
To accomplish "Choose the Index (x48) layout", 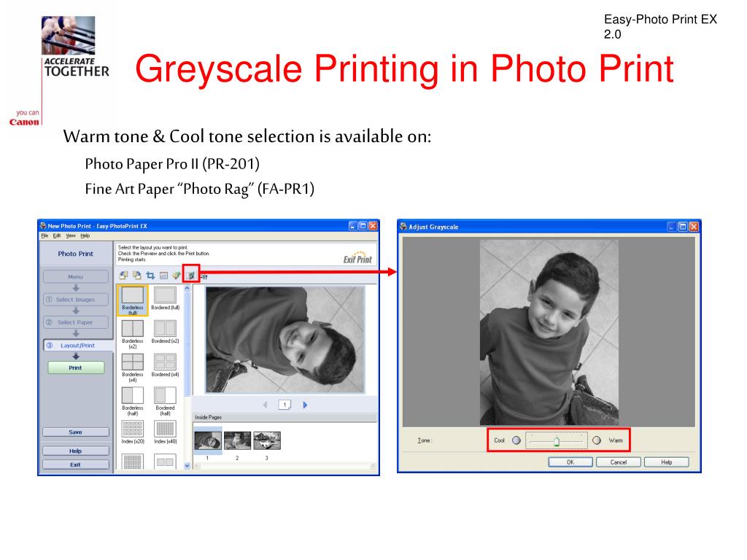I will [166, 432].
